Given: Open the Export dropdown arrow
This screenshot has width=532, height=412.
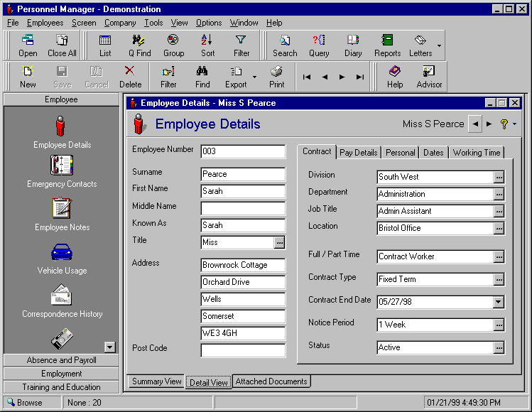Looking at the screenshot, I should point(254,77).
